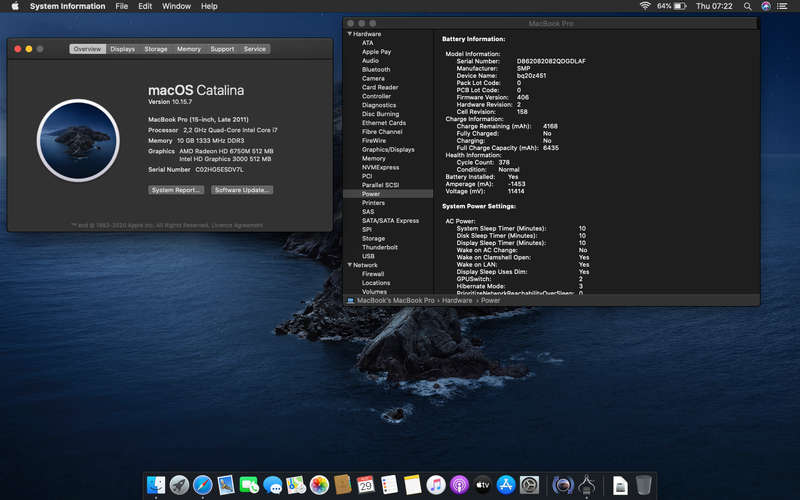The width and height of the screenshot is (800, 500).
Task: Click the Wi-Fi status icon in menu bar
Action: pyautogui.click(x=645, y=6)
